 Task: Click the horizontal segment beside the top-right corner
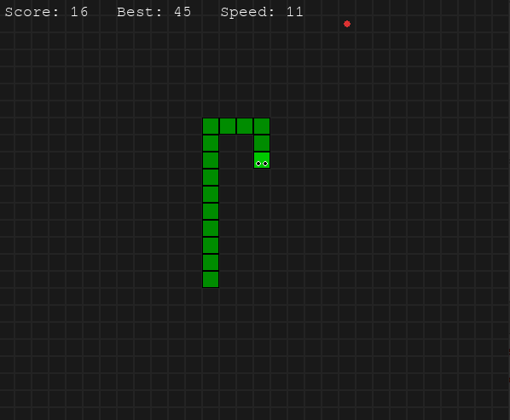pyautogui.click(x=245, y=126)
